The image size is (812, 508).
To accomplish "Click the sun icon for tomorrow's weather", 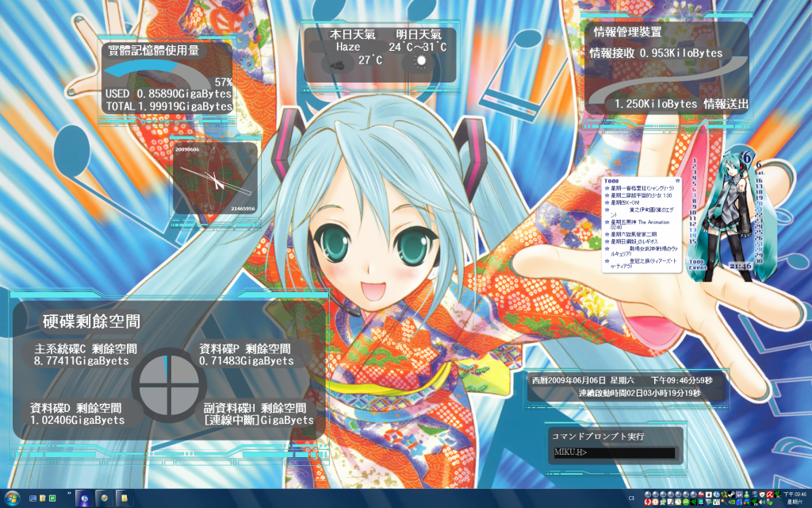I will [x=420, y=60].
